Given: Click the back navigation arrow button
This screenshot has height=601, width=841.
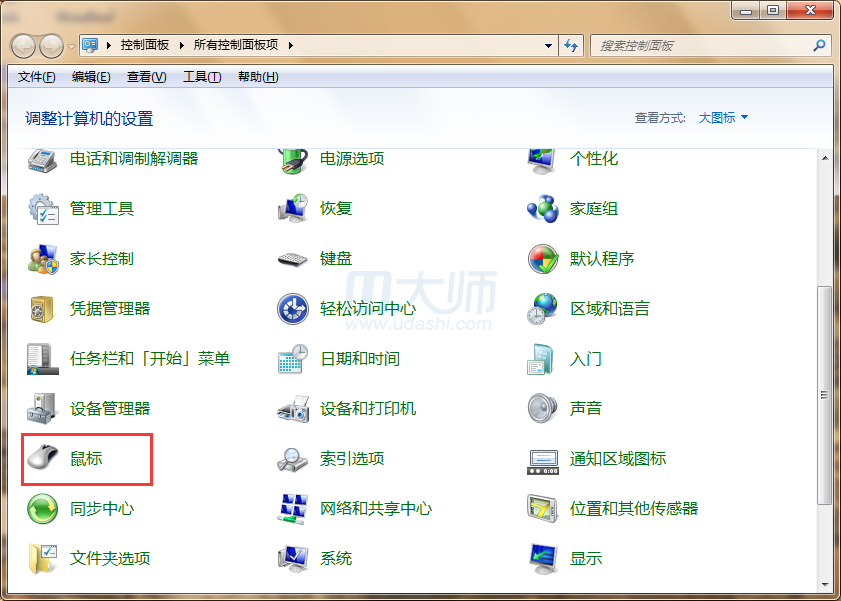Looking at the screenshot, I should 24,45.
